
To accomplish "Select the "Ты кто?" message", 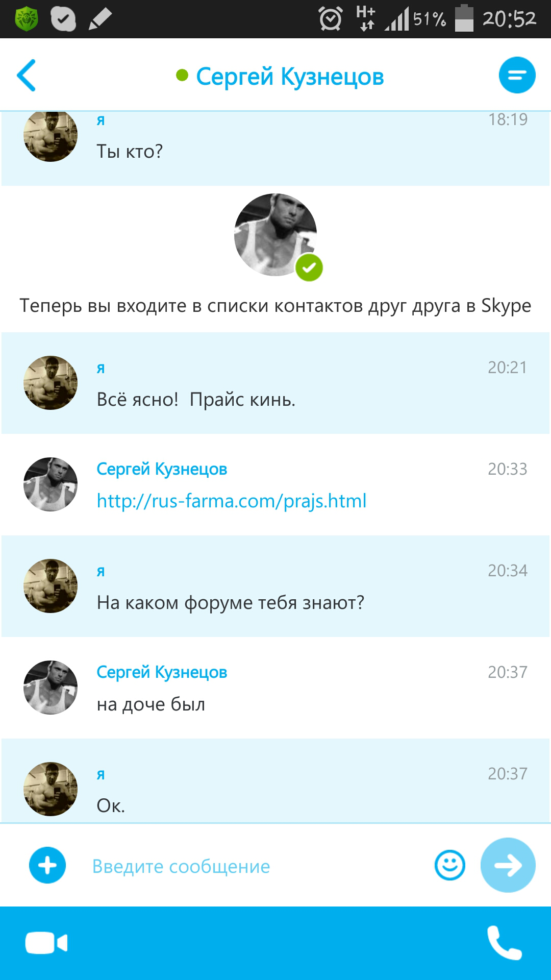I will [130, 152].
